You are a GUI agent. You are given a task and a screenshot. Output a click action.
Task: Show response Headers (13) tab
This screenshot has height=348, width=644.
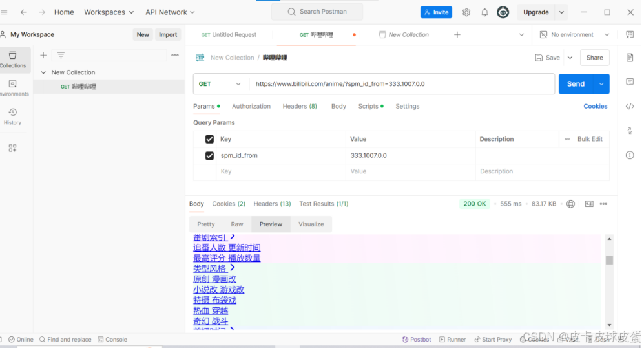coord(273,204)
